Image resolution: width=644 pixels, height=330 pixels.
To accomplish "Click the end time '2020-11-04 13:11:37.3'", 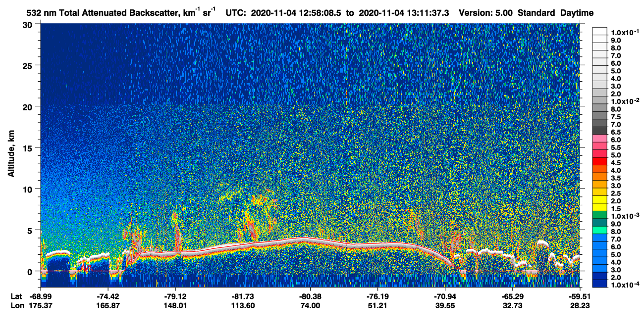I will pyautogui.click(x=403, y=13).
